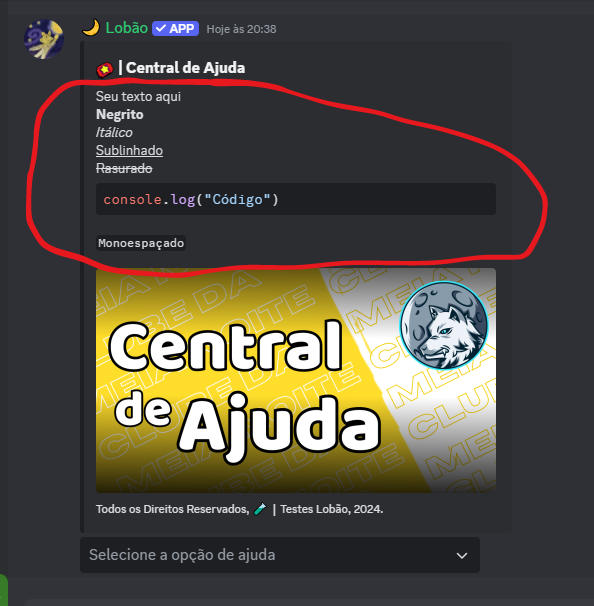
Task: Click the test tube emoji in the footer
Action: (260, 509)
